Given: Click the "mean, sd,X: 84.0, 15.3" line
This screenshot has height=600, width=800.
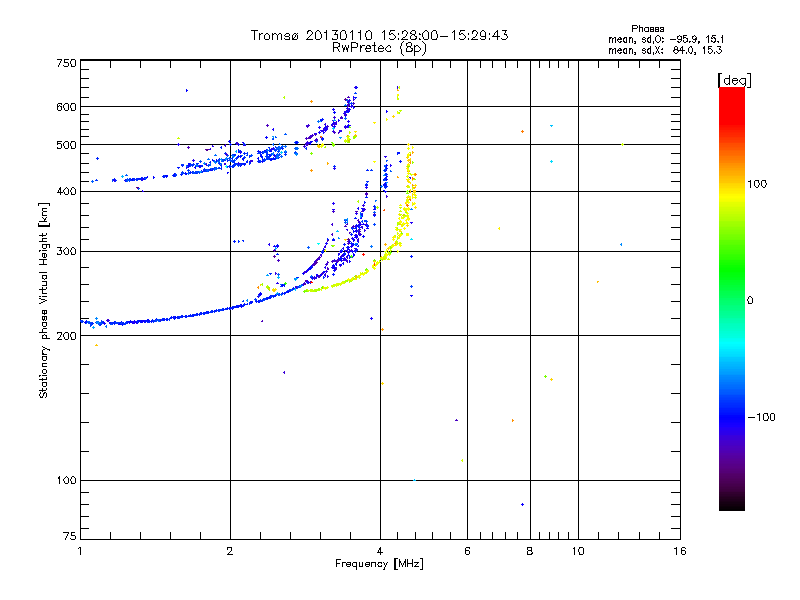Looking at the screenshot, I should 665,50.
